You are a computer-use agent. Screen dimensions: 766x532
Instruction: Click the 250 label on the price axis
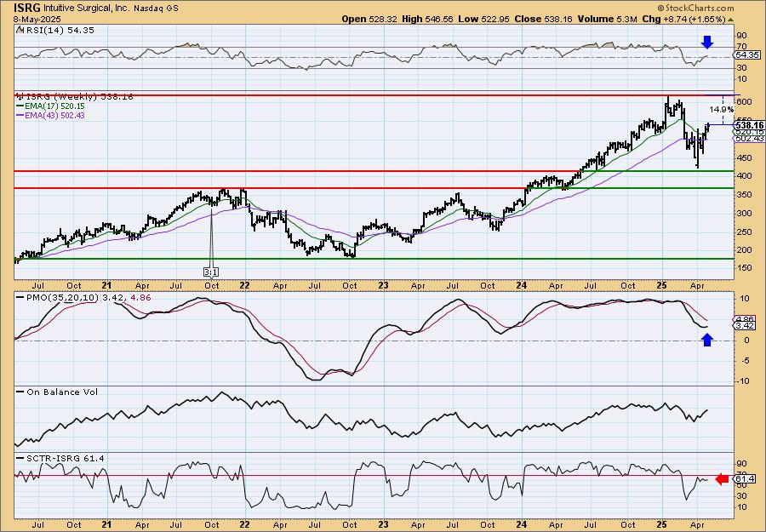(x=744, y=232)
